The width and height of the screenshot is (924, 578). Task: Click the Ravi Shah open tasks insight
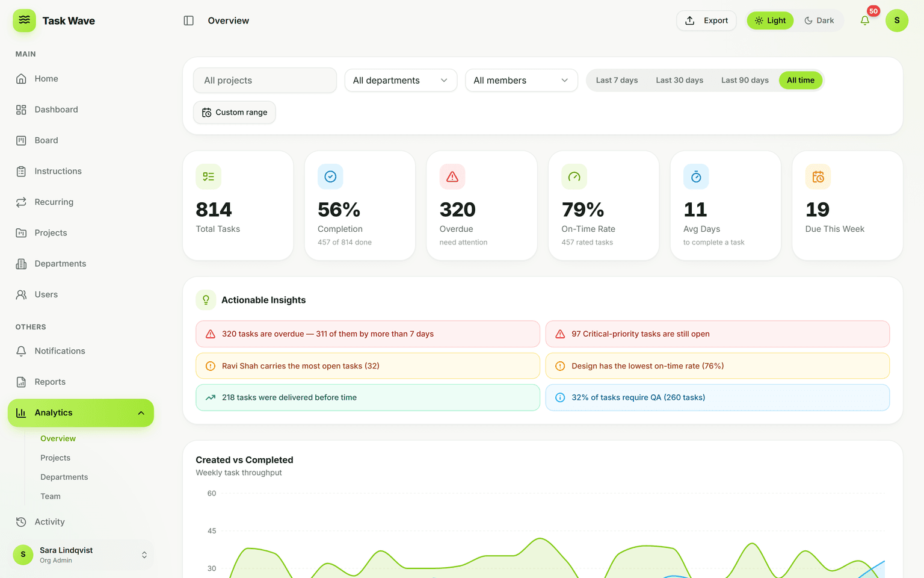pos(368,366)
